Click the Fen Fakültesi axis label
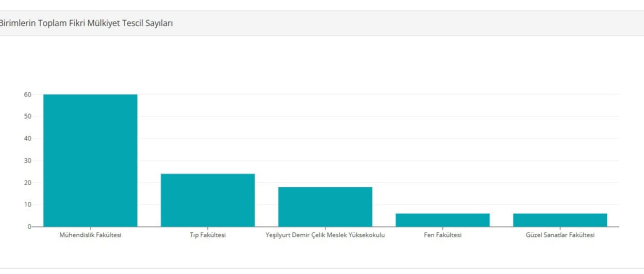 point(442,235)
